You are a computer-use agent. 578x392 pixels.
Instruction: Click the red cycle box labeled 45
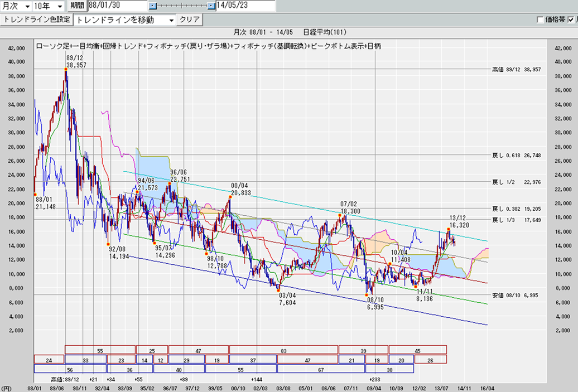[418, 350]
